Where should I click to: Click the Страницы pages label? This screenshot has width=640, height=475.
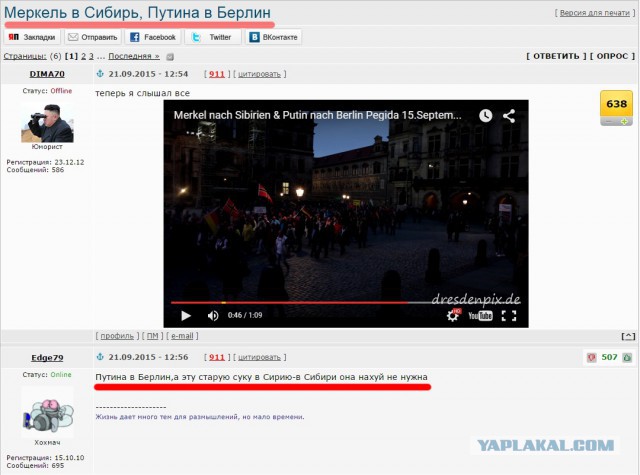pos(25,56)
